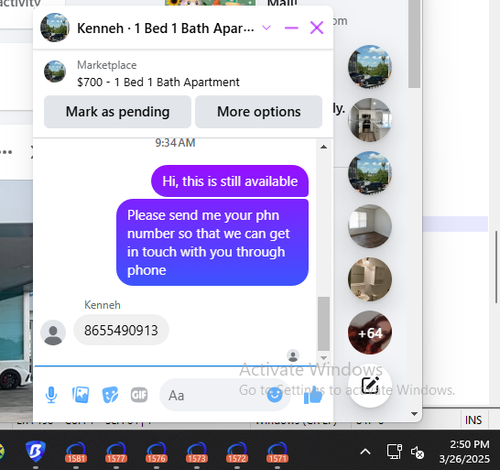Expand chat settings chevron next to Kenneh
The height and width of the screenshot is (470, 500).
(266, 28)
